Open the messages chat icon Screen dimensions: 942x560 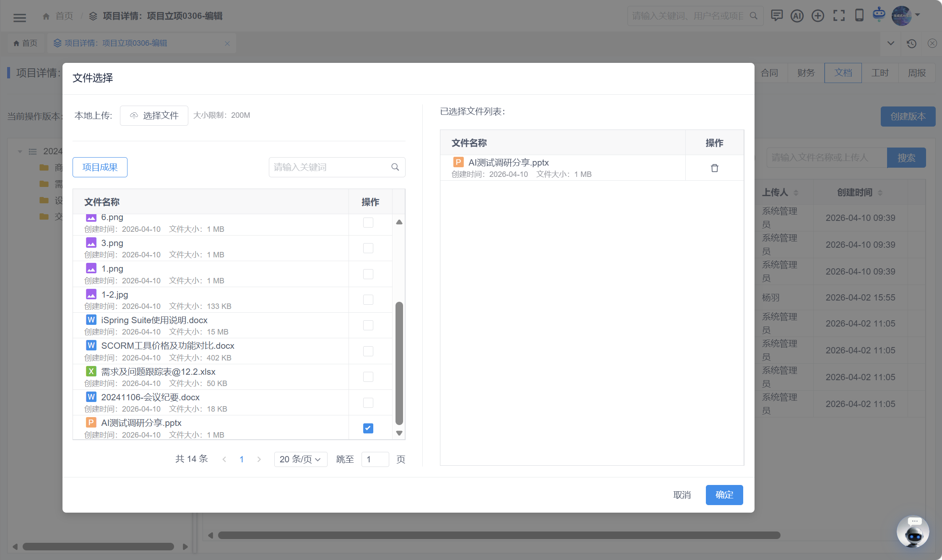(777, 16)
